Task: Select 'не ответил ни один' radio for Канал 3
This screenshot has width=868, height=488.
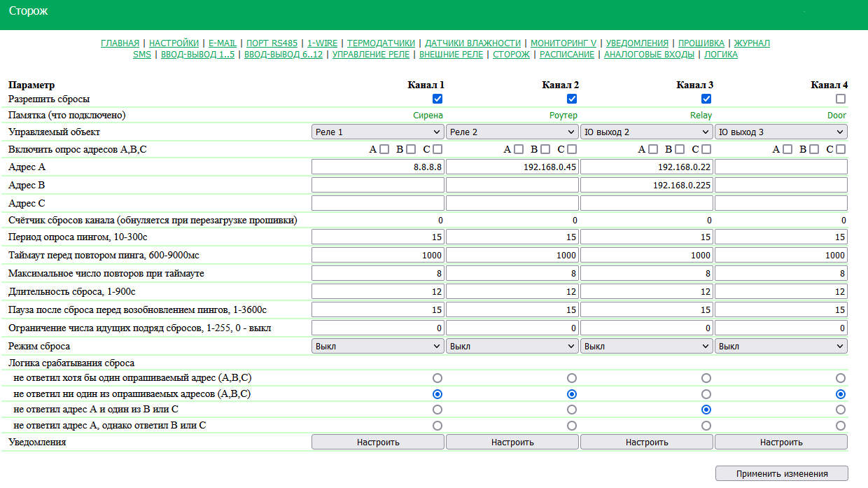Action: (x=706, y=394)
